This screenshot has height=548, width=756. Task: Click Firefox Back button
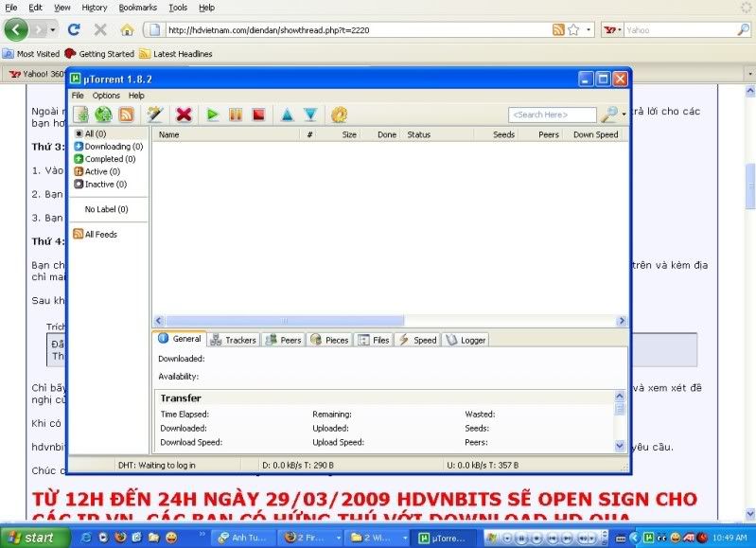(16, 30)
